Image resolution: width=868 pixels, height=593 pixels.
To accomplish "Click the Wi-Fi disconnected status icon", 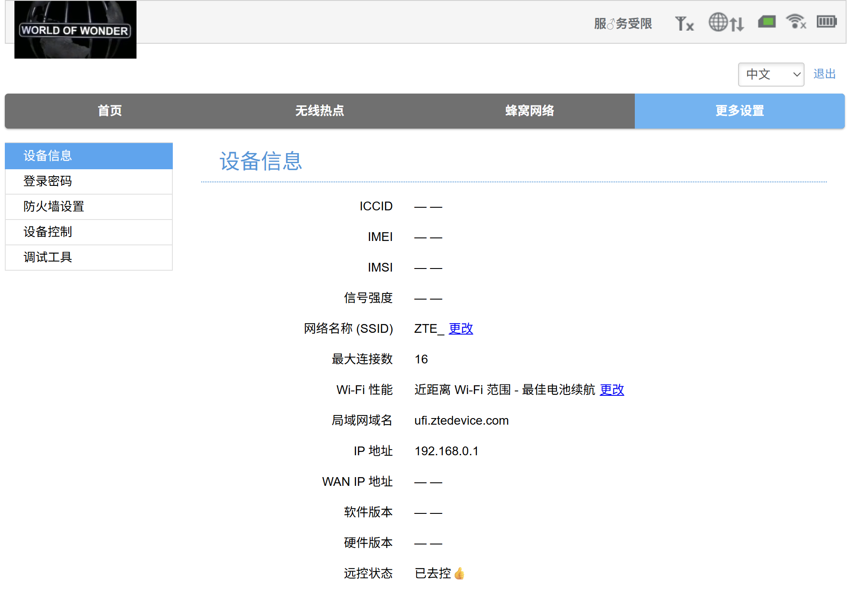I will pyautogui.click(x=796, y=21).
